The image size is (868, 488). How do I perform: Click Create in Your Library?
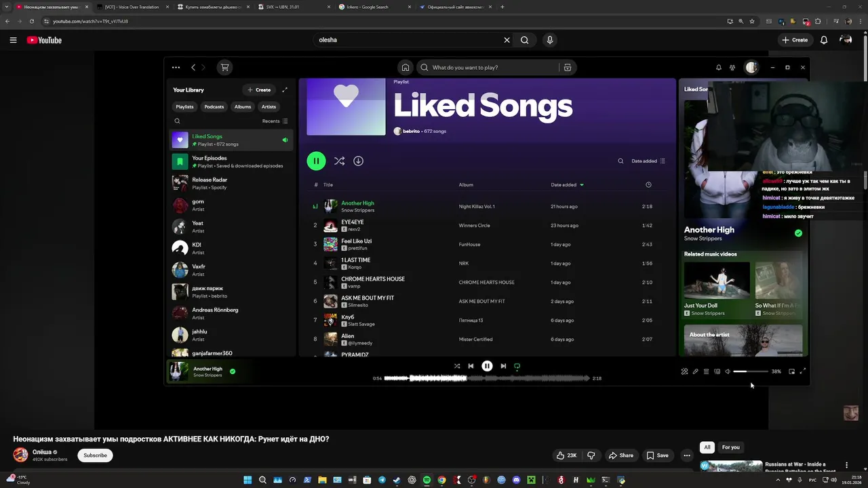(259, 89)
